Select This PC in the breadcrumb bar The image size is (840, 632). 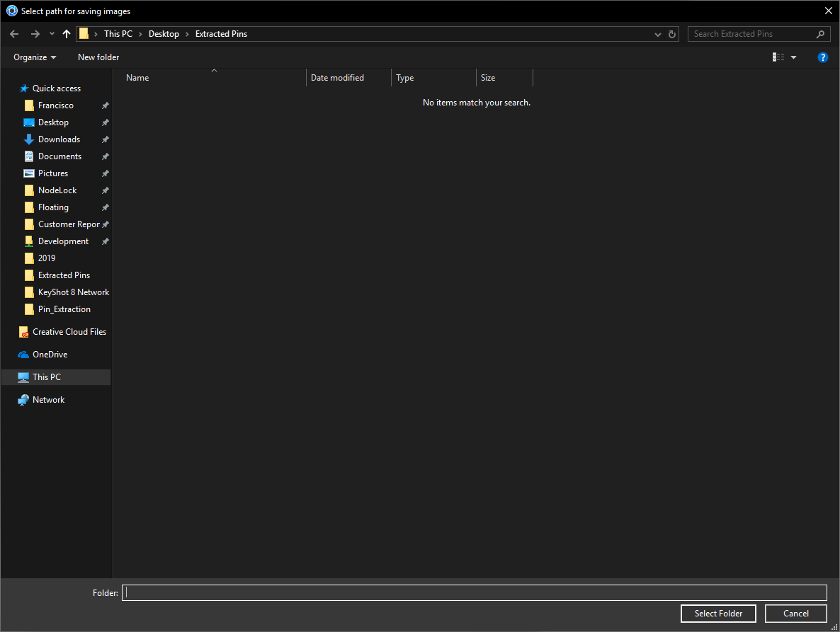pyautogui.click(x=118, y=33)
